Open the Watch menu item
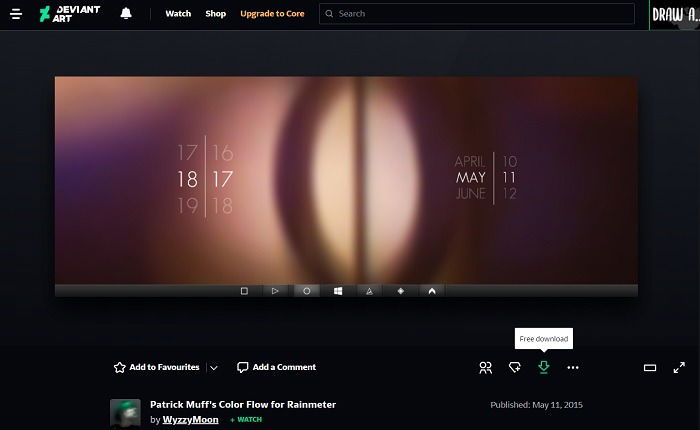 [x=178, y=13]
